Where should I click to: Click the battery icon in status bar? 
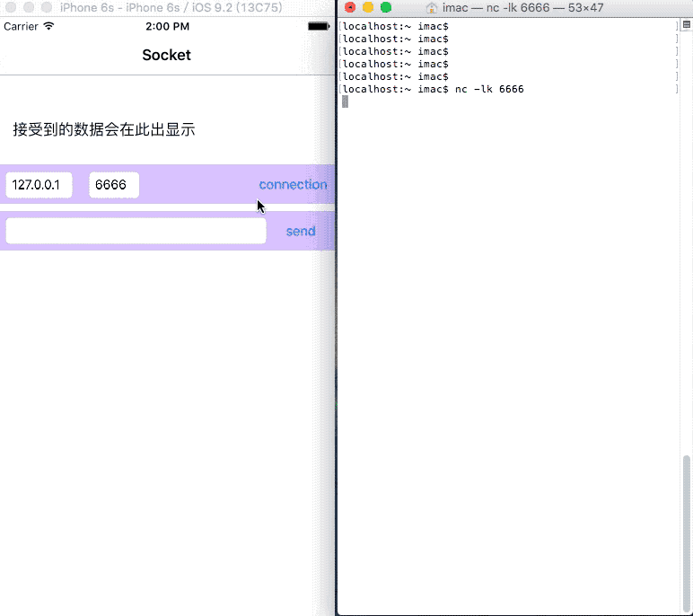point(319,26)
